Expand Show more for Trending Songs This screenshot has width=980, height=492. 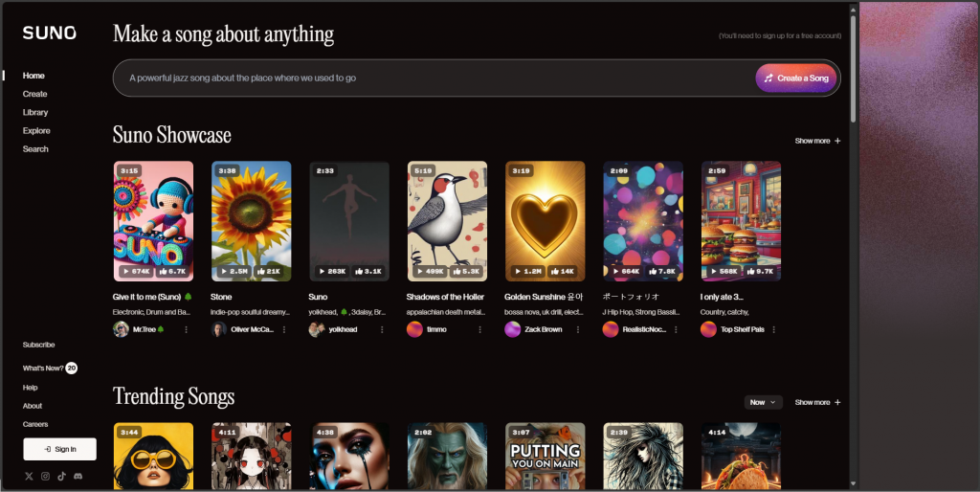click(x=817, y=403)
